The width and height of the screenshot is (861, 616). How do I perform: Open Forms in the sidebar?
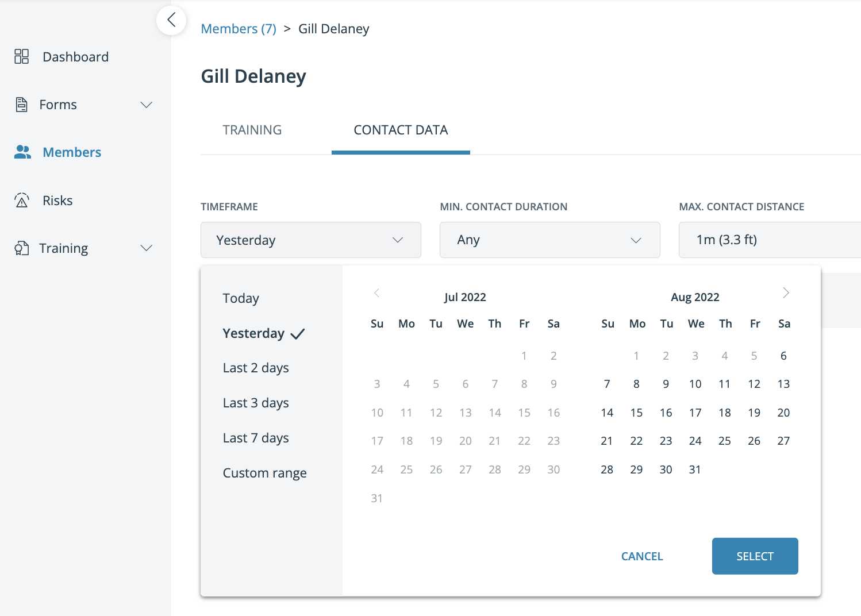58,105
